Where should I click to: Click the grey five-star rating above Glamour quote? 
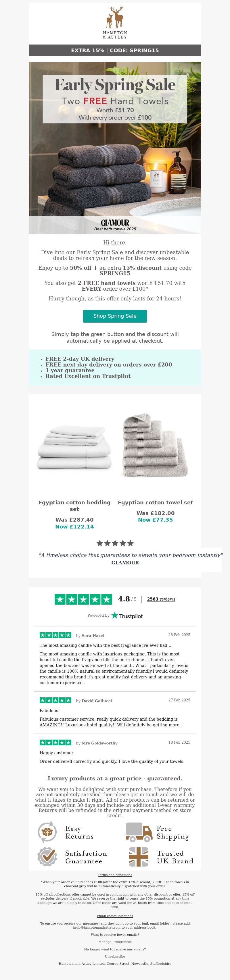coord(115,543)
